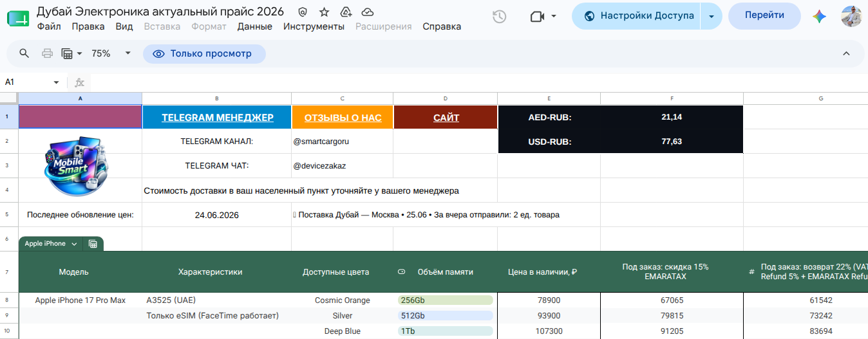Click the table view icon beside Apple iPhone
Screen dimensions: 868x339
(x=93, y=244)
